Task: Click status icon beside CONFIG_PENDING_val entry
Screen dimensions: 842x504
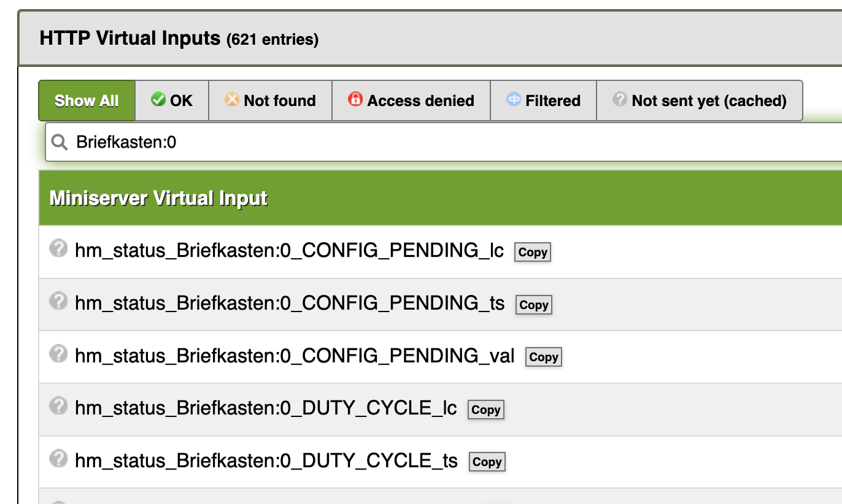Action: [x=58, y=354]
